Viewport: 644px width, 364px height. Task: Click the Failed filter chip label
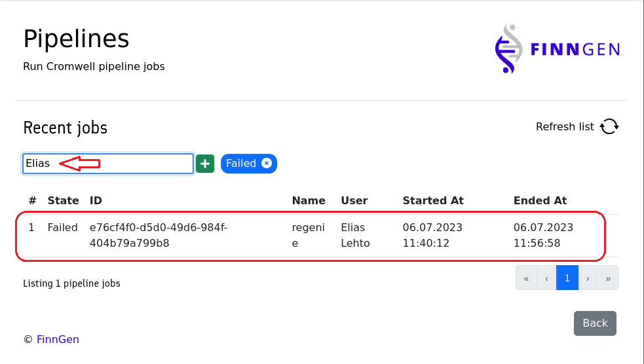point(240,164)
